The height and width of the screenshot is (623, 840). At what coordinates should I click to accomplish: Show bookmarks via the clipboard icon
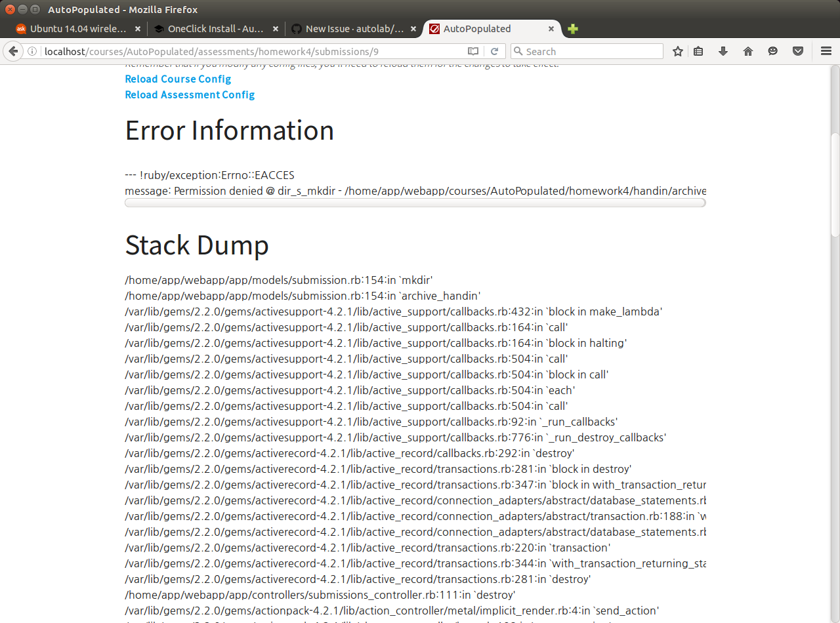(698, 50)
